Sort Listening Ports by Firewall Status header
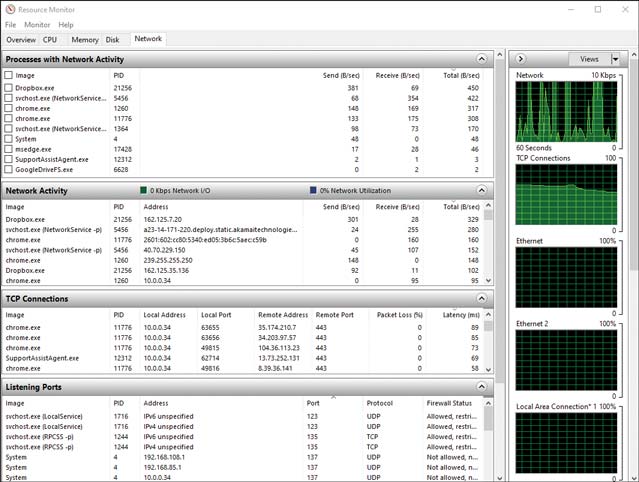This screenshot has width=639, height=482. tap(449, 403)
